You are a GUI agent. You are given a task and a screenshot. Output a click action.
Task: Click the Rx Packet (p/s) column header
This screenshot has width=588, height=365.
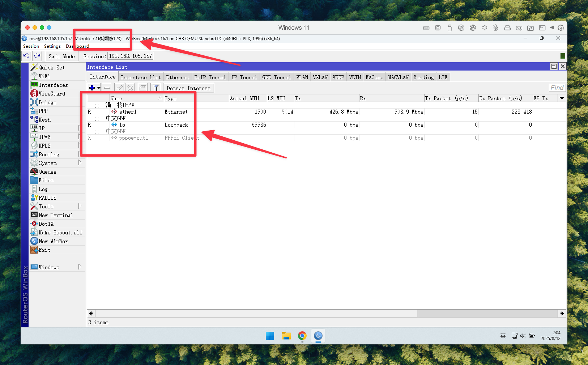[x=505, y=98]
